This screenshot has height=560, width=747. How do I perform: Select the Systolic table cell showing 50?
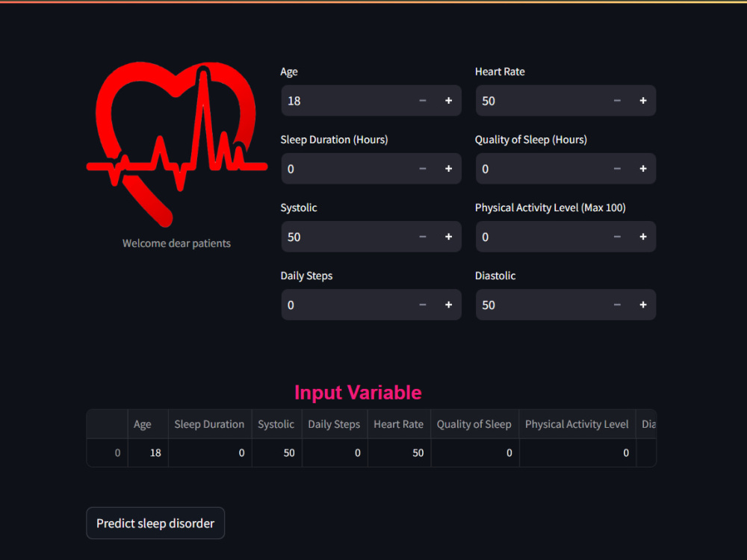tap(276, 453)
